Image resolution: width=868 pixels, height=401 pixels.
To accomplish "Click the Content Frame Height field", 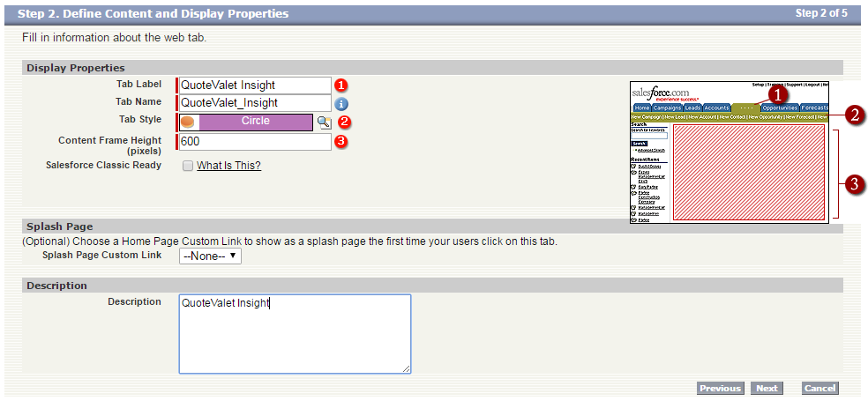I will tap(255, 141).
